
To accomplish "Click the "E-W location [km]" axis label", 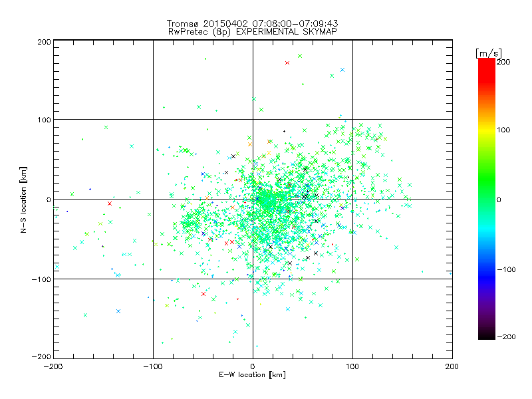I will pyautogui.click(x=252, y=374).
